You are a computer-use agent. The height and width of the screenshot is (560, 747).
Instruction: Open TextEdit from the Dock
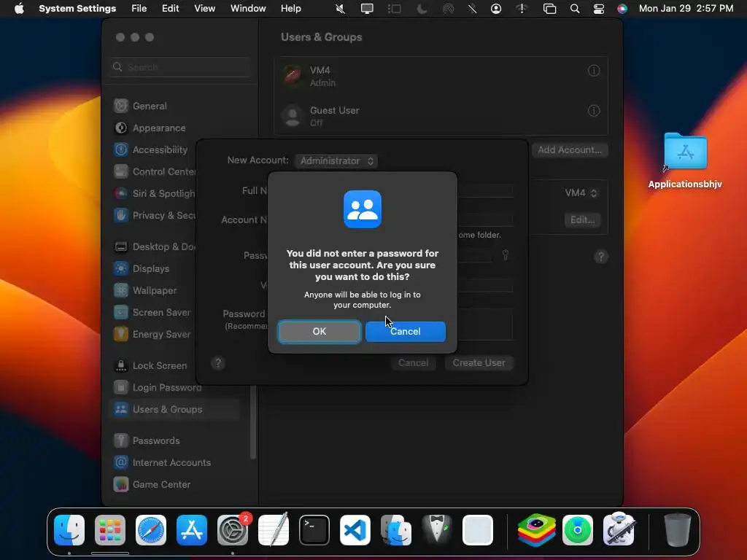click(x=274, y=530)
